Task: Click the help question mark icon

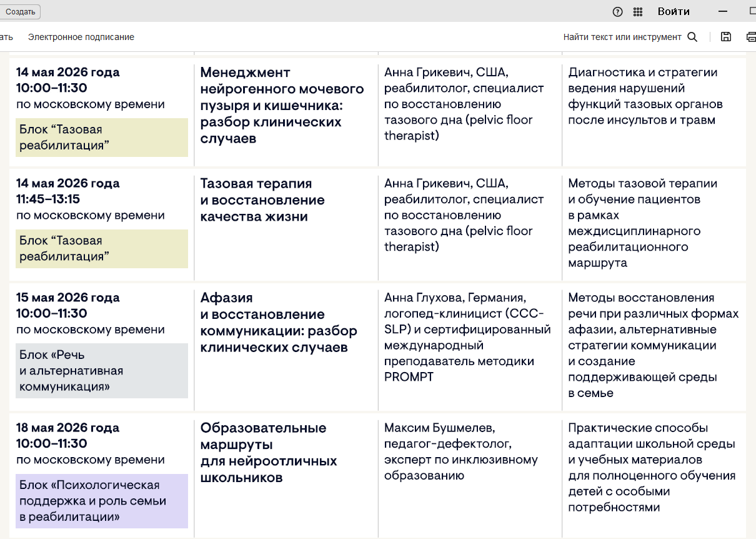Action: 617,11
